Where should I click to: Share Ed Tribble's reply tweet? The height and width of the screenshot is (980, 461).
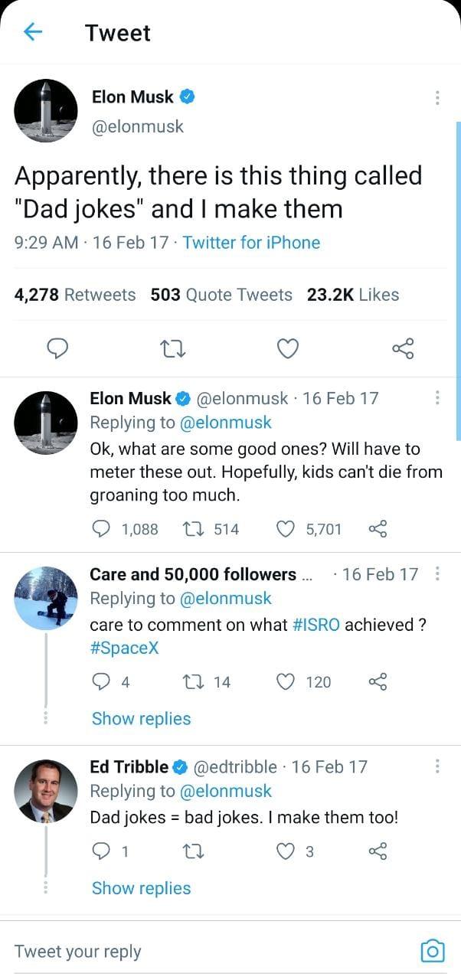[x=378, y=851]
